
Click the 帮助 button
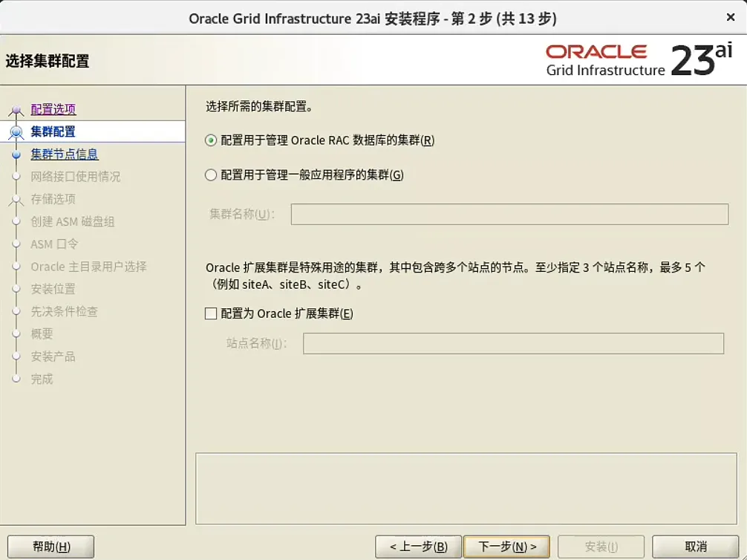tap(50, 546)
